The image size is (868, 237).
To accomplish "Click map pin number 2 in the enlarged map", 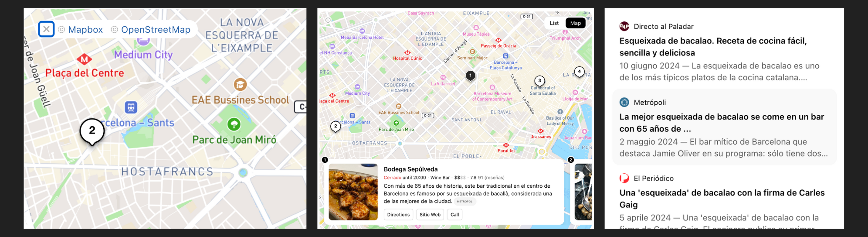I will [x=92, y=131].
